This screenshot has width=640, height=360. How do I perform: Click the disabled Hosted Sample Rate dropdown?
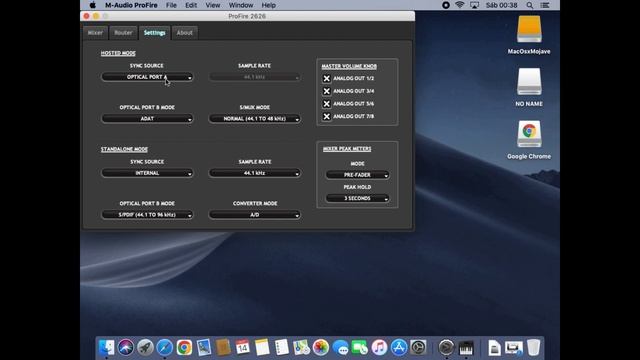[255, 77]
